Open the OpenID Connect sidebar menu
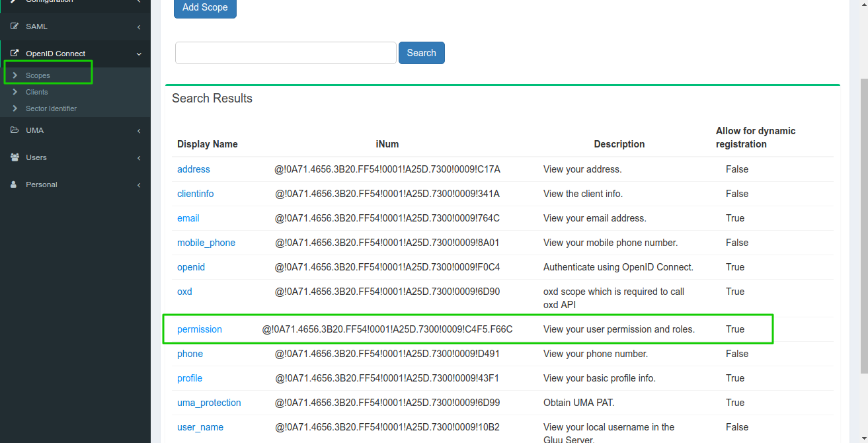 75,54
